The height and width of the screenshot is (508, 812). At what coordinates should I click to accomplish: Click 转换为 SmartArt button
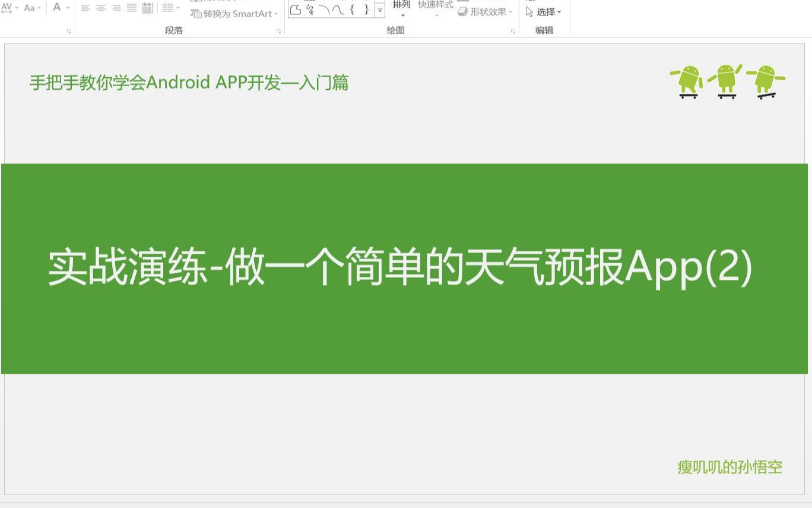(x=234, y=14)
